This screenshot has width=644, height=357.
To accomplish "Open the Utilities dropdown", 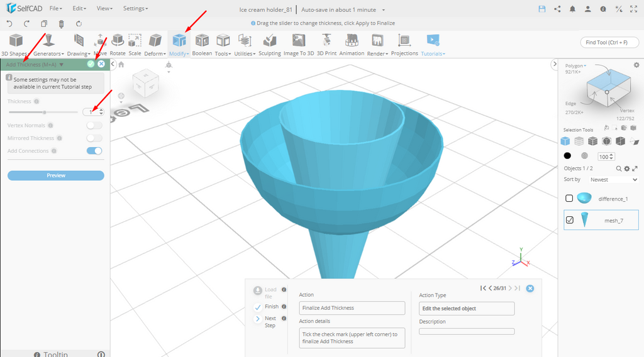I will [x=245, y=45].
